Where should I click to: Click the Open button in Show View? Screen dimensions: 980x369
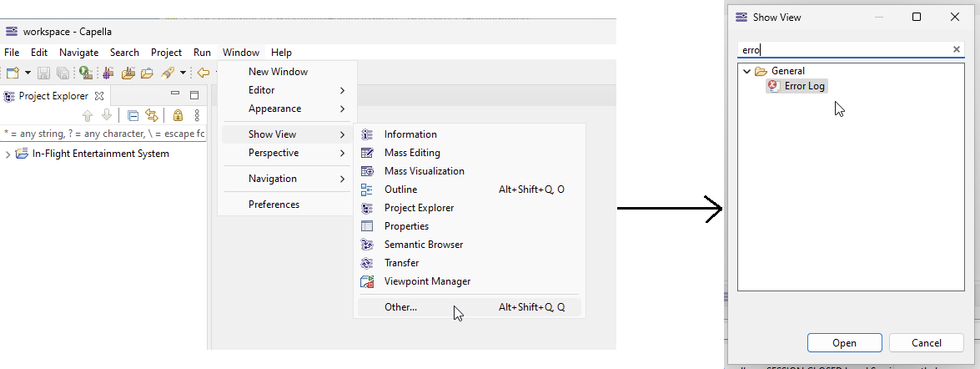coord(844,343)
